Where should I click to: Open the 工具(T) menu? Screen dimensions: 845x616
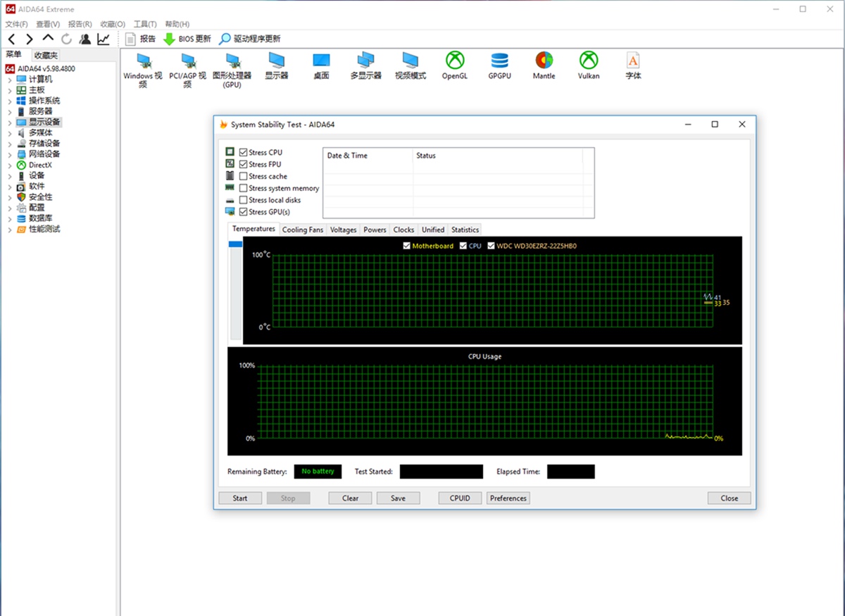coord(145,24)
